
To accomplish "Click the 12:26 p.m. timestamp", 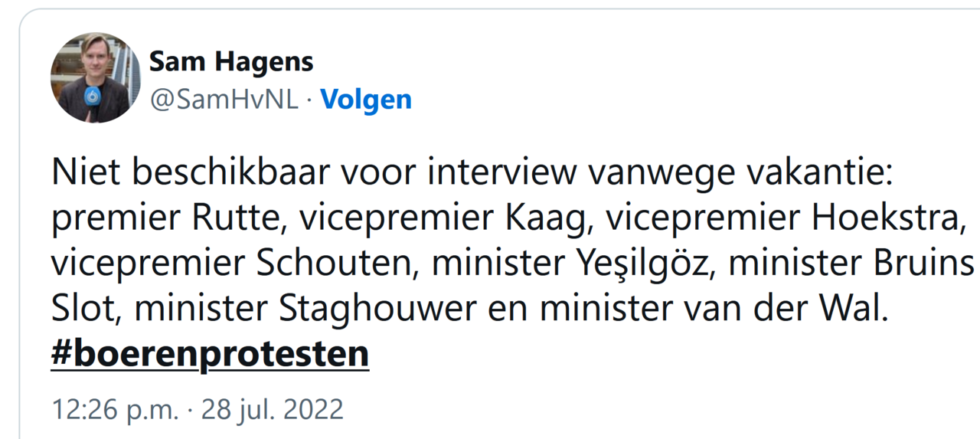I will pos(114,409).
